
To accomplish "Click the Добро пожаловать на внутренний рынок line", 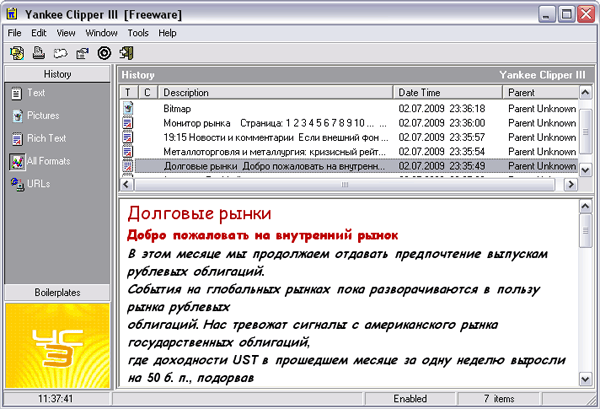I will 262,235.
